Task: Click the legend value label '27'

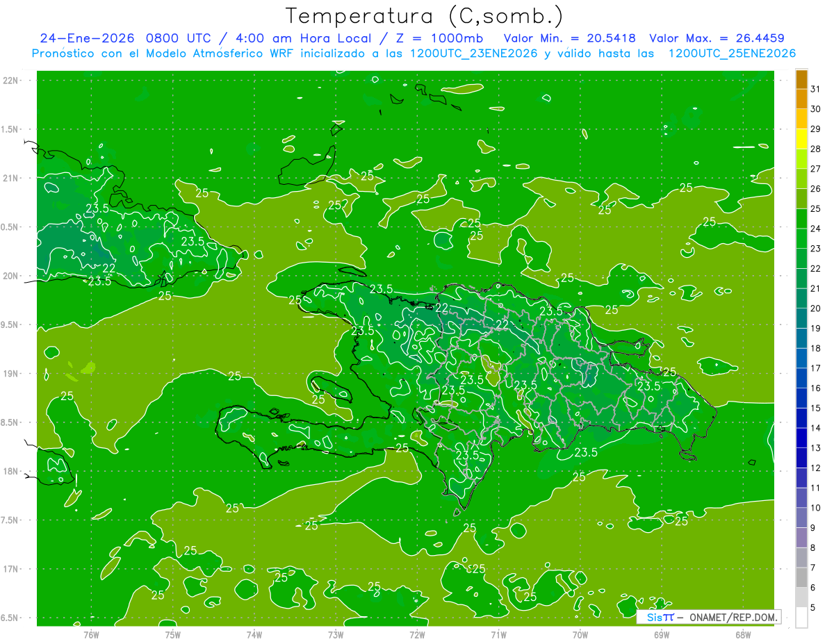Action: pyautogui.click(x=815, y=169)
